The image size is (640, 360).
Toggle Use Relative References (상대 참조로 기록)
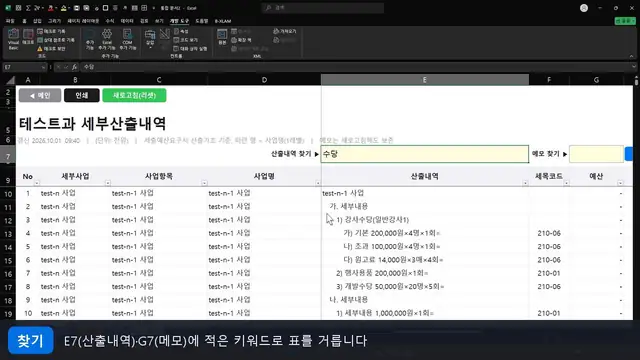coord(56,40)
